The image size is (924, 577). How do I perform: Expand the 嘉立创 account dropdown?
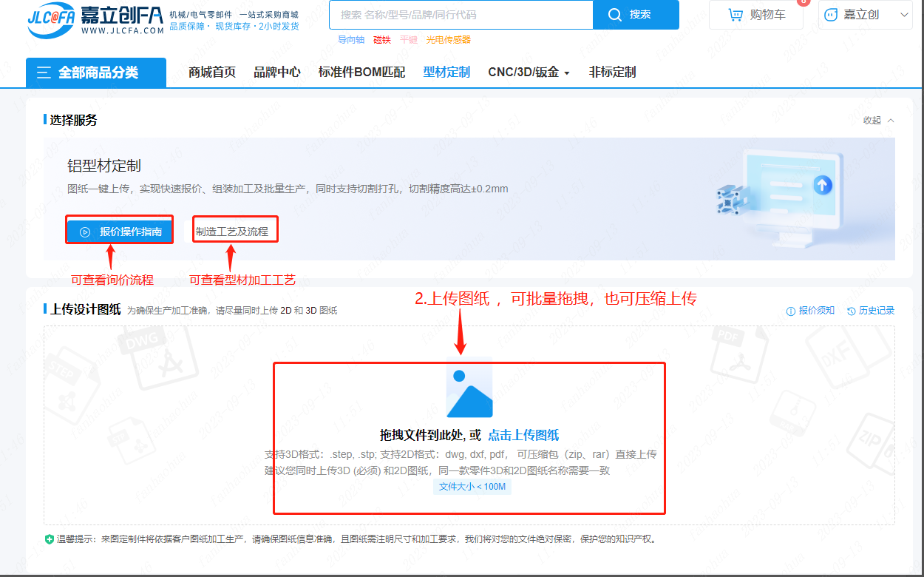[x=905, y=15]
